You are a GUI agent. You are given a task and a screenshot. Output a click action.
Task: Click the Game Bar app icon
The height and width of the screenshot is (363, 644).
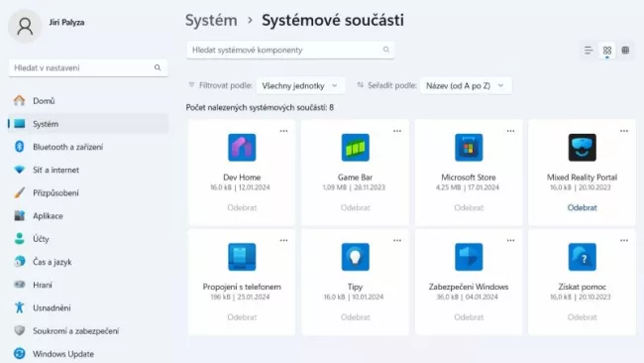click(x=356, y=147)
